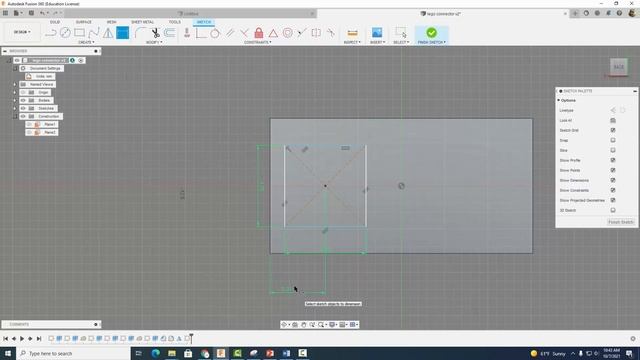Click the green Finish Sketch checkmark
The image size is (640, 360).
[431, 32]
